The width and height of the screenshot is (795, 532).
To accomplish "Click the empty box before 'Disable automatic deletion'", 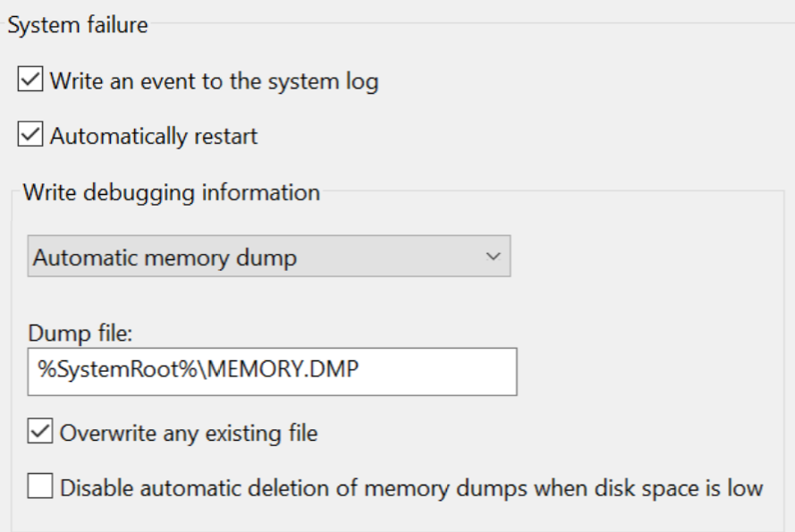I will point(40,486).
